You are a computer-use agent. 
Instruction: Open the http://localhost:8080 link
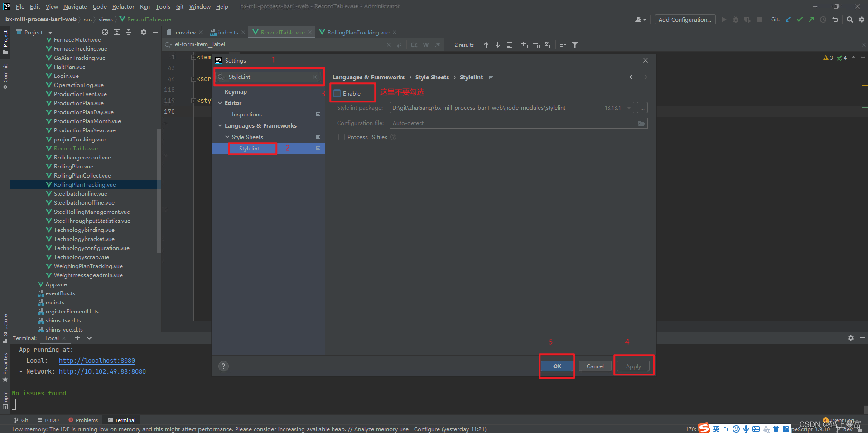coord(96,361)
